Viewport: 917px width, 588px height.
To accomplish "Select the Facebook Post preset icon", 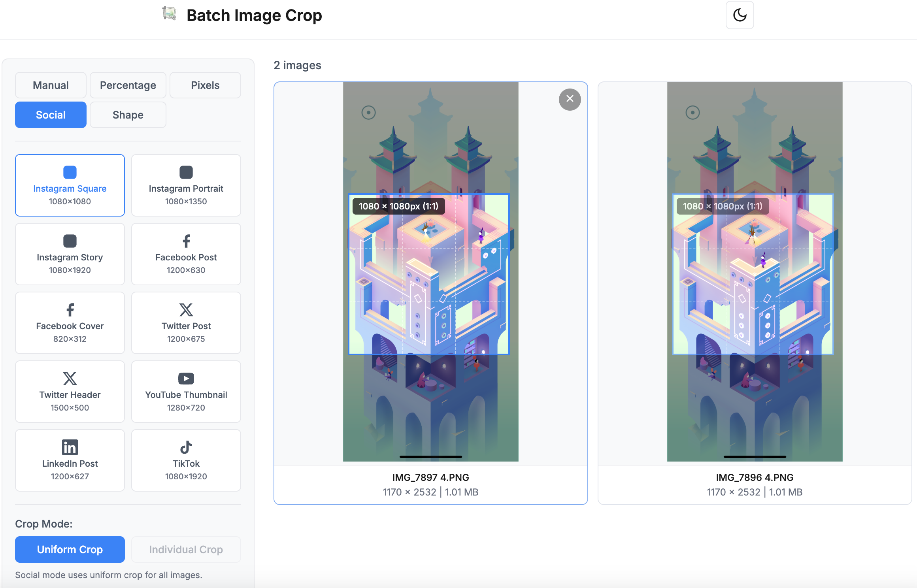I will tap(186, 241).
